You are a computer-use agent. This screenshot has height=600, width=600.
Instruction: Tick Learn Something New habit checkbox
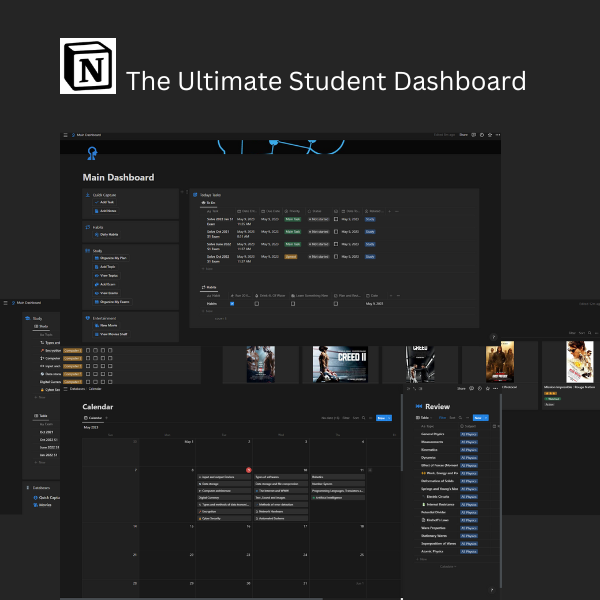(293, 303)
